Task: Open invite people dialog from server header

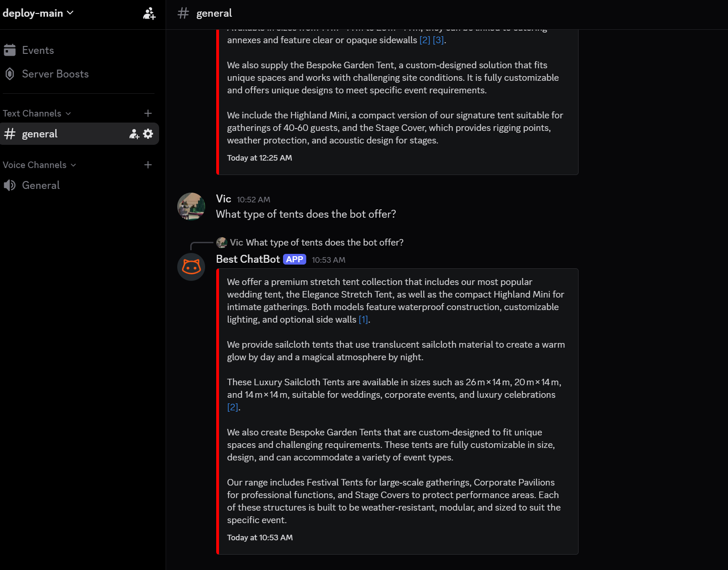Action: pyautogui.click(x=148, y=13)
